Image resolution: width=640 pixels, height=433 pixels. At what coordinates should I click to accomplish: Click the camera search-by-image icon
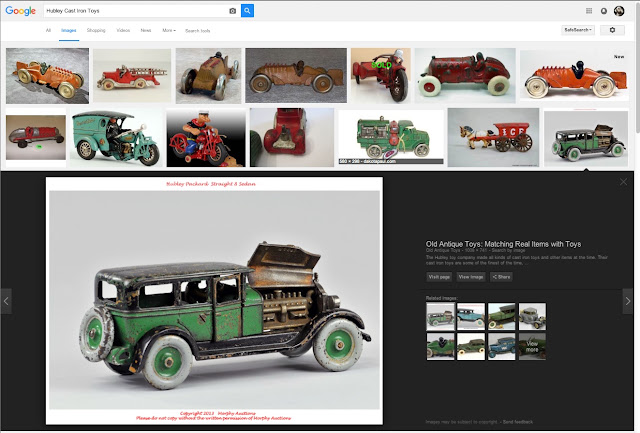(233, 11)
